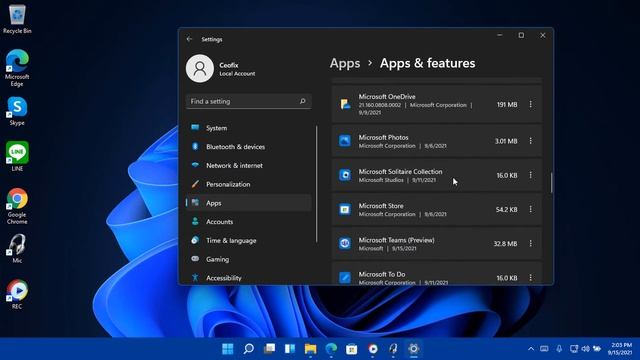This screenshot has width=640, height=360.
Task: Open Bluetooth & devices settings
Action: 249,147
